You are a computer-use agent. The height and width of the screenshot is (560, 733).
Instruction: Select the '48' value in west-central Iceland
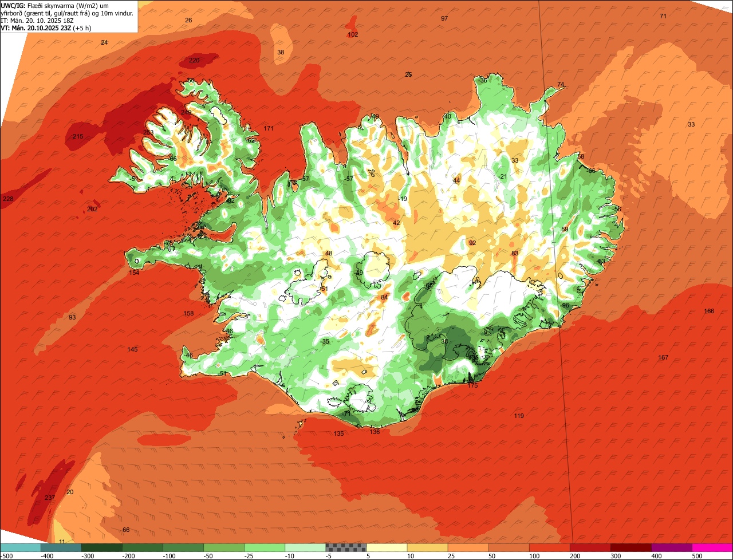point(329,253)
